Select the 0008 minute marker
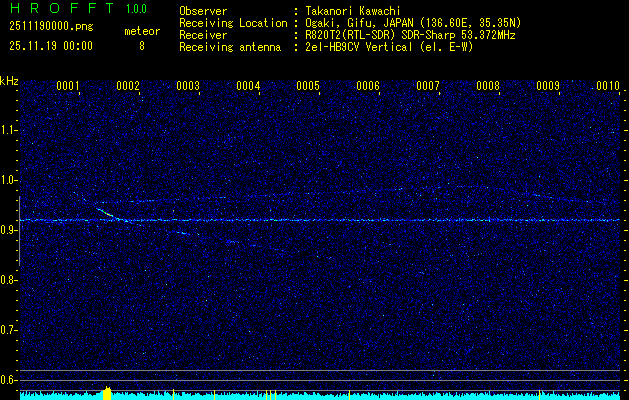 click(x=488, y=86)
